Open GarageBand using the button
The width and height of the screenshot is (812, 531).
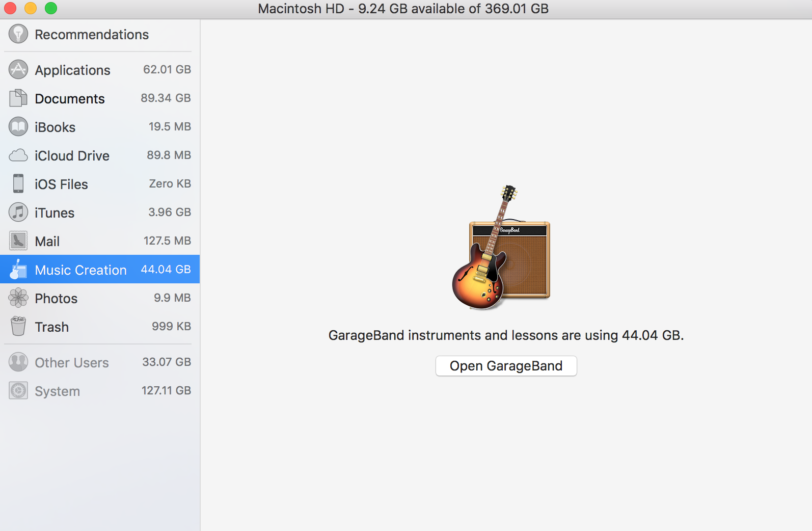[506, 366]
